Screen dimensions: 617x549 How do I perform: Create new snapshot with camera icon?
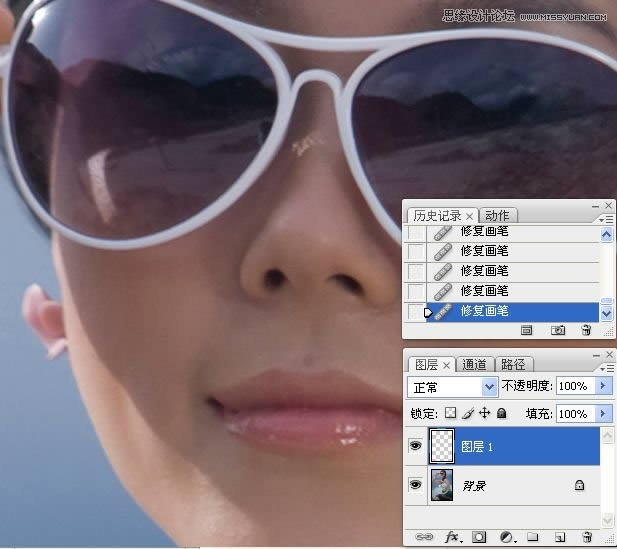[559, 330]
